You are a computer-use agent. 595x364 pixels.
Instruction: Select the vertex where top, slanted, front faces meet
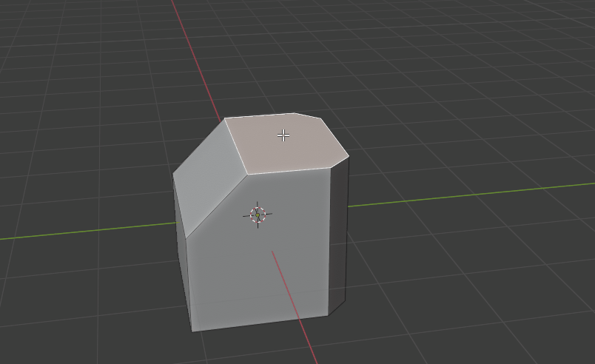(x=248, y=175)
